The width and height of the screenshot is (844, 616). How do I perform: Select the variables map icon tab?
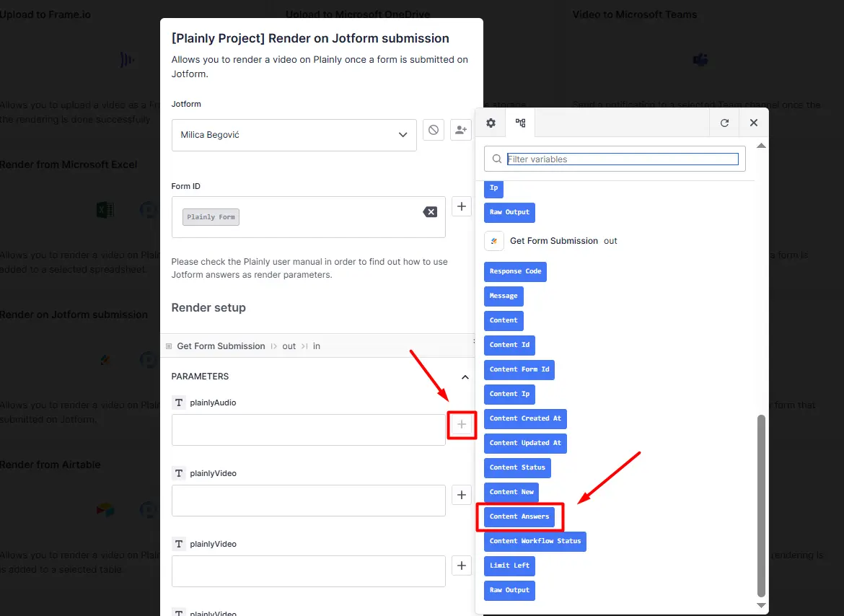coord(519,123)
